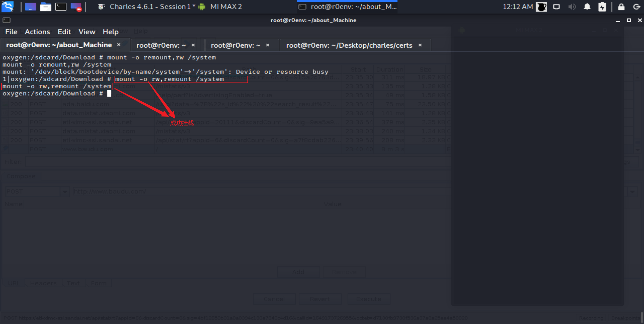This screenshot has height=324, width=644.
Task: Lock the screen with padlock icon
Action: point(621,7)
